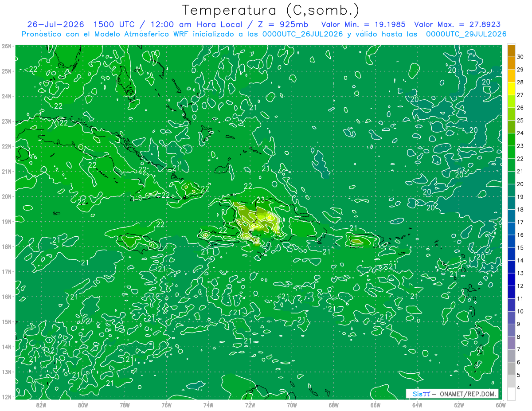
Task: Select the date '26-Jul-2026' in header
Action: pyautogui.click(x=56, y=24)
